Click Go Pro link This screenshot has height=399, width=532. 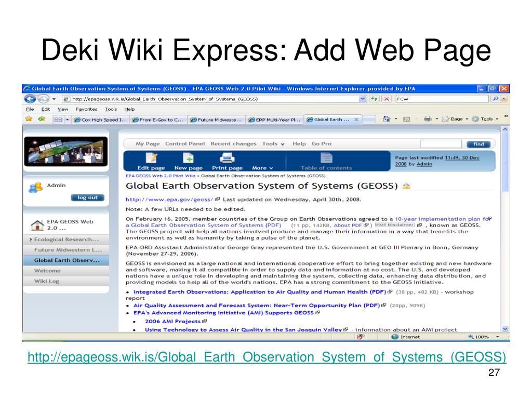(x=321, y=143)
